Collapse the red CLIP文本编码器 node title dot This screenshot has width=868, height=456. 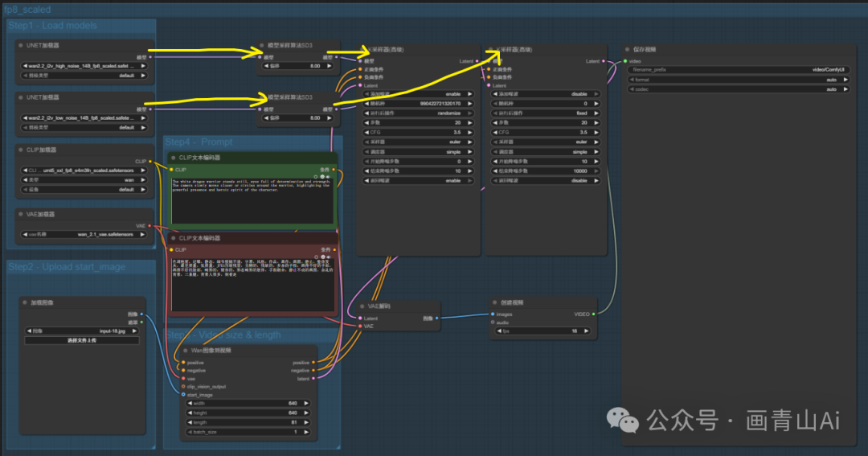tap(174, 238)
